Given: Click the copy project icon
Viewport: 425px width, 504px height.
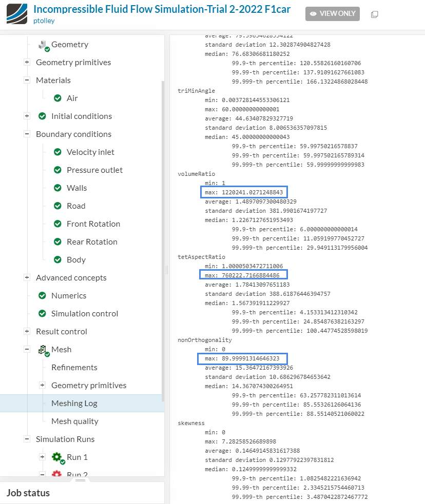Looking at the screenshot, I should pyautogui.click(x=375, y=14).
